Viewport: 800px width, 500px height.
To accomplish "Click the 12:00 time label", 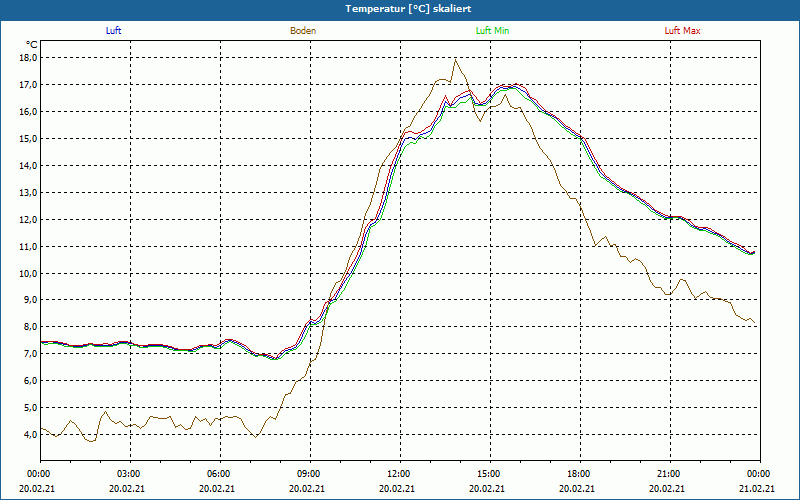I will click(397, 474).
